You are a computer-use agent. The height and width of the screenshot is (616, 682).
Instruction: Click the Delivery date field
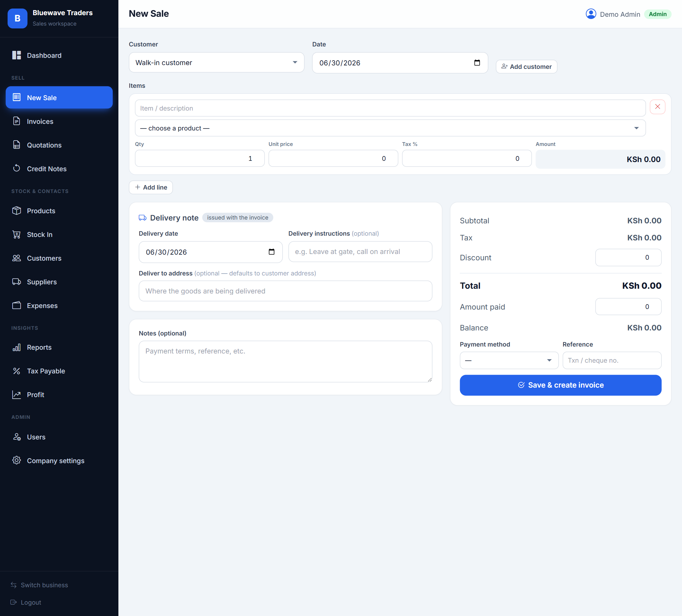(210, 252)
